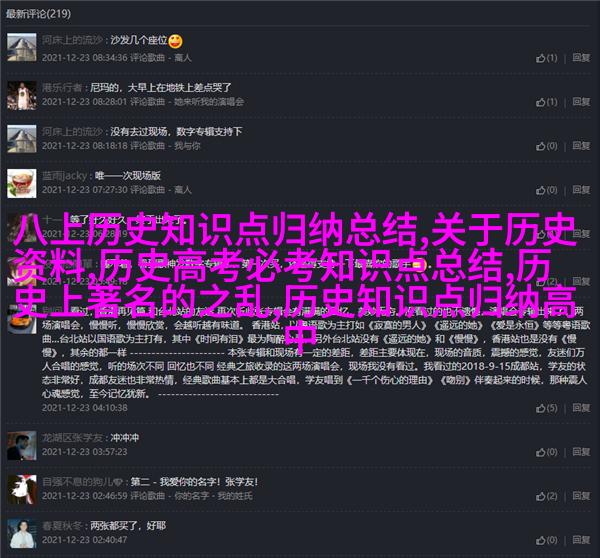Like the 第二 - 我爱你的名字 comment
The height and width of the screenshot is (558, 600).
546,496
